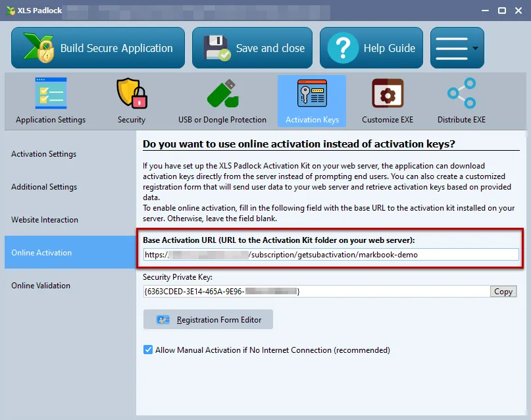Viewport: 531px width, 420px height.
Task: Click the Save and close button
Action: point(252,48)
